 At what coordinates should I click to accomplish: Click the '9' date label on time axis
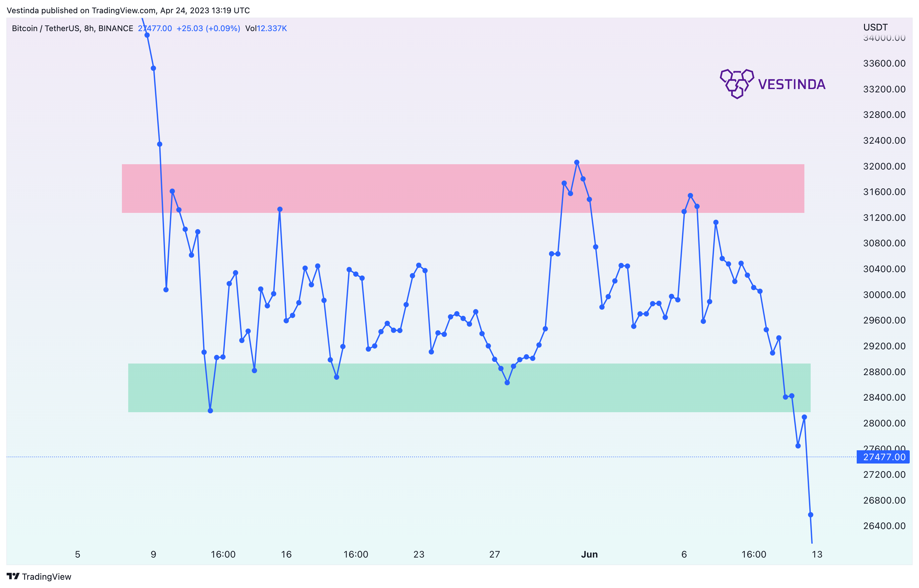[x=153, y=555]
